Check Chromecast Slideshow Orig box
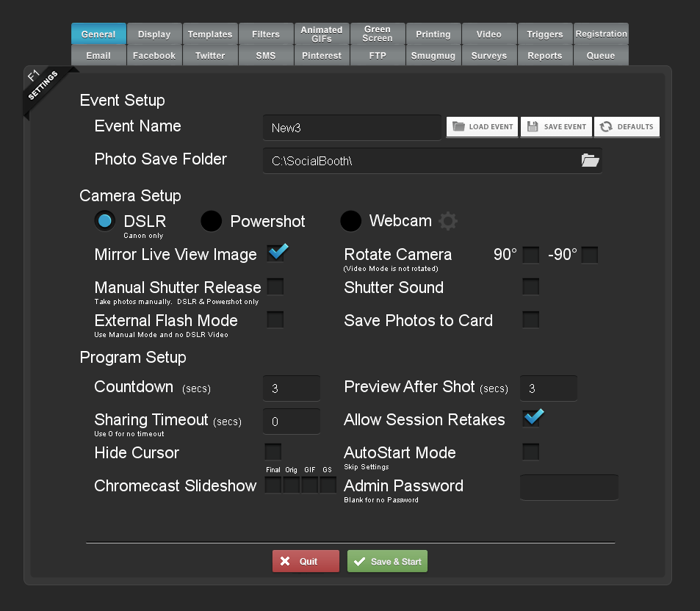Viewport: 700px width, 611px height. [x=292, y=485]
